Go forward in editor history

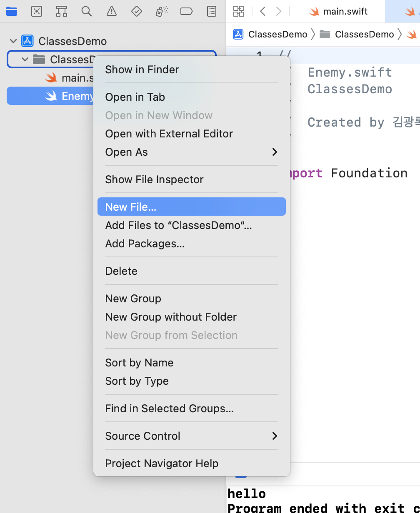279,11
